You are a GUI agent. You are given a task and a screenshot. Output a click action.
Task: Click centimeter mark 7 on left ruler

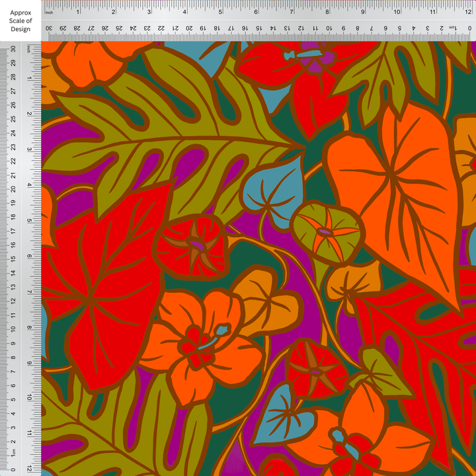[13, 372]
